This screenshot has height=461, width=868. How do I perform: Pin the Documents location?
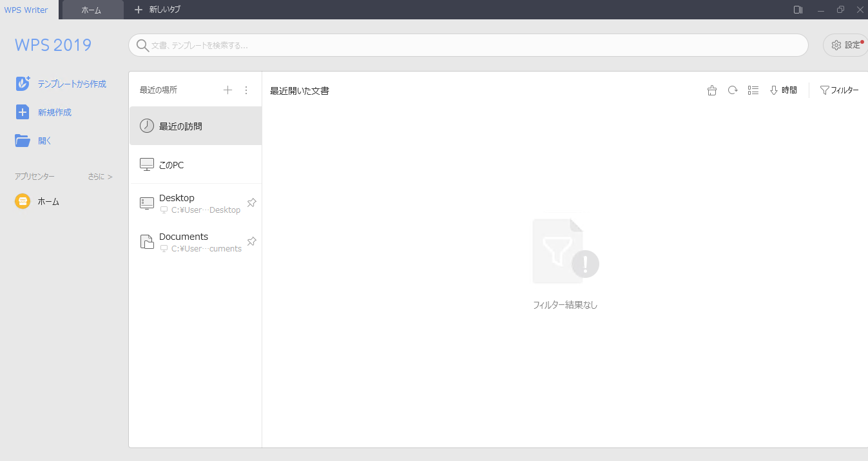(x=252, y=241)
